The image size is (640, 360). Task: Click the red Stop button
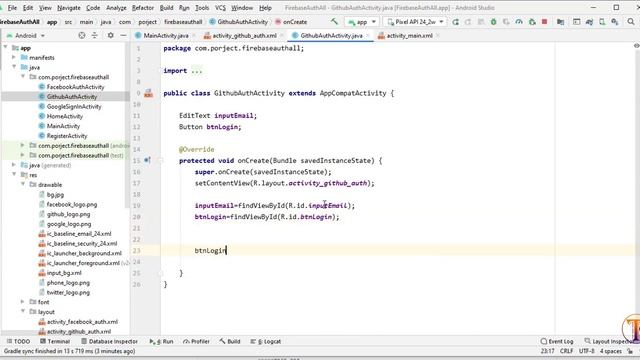point(544,22)
